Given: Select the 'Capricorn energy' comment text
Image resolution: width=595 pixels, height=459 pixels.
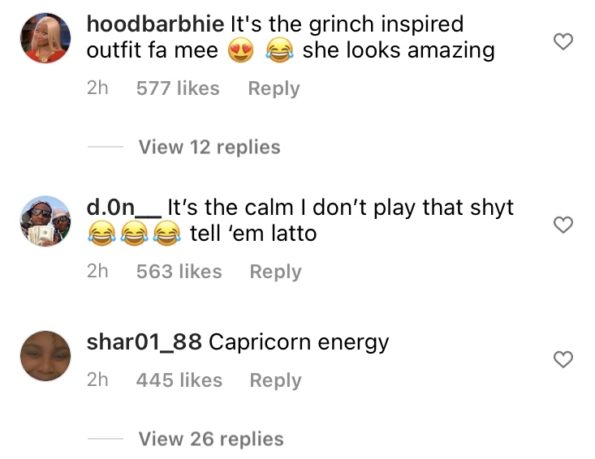Looking at the screenshot, I should (x=299, y=343).
